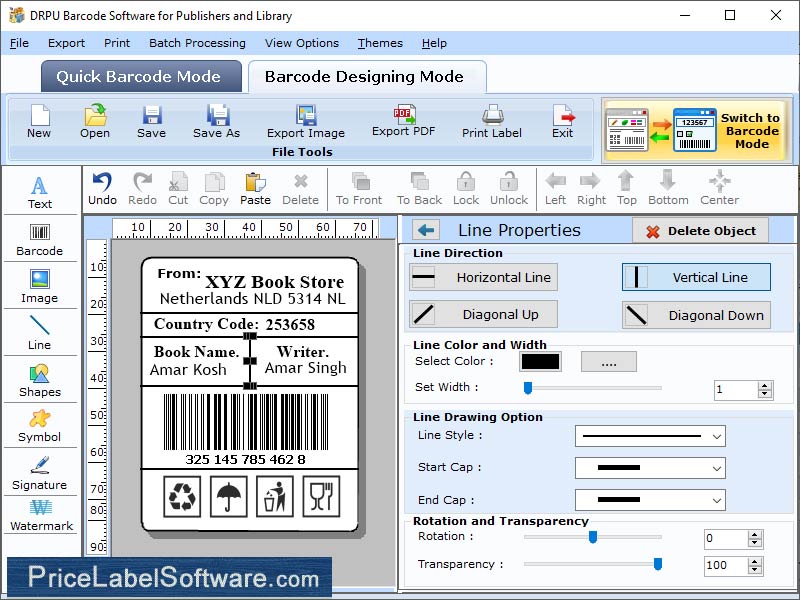Click the Delete Object button
The image size is (800, 600).
tap(700, 230)
